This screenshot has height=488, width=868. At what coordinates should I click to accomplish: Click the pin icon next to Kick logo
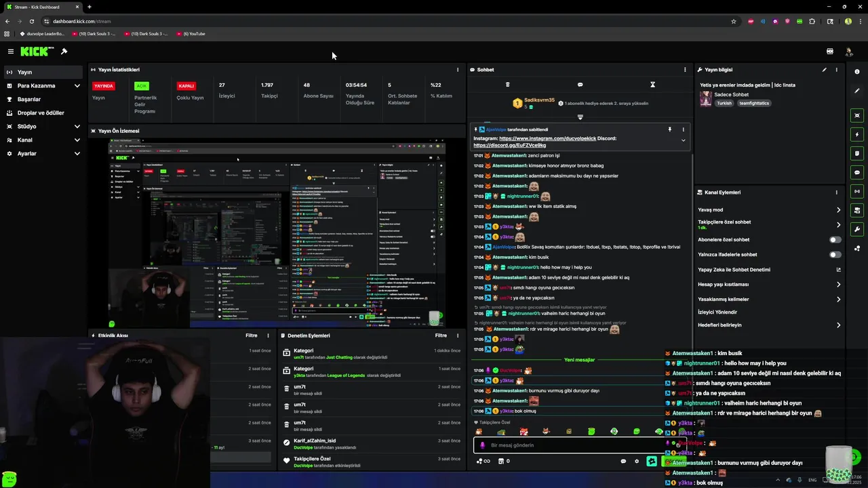point(64,52)
